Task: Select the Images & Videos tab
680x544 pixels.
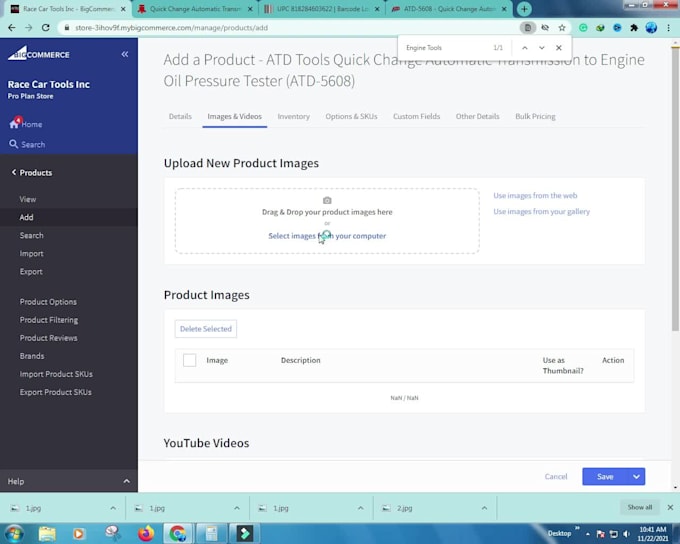Action: (x=235, y=116)
